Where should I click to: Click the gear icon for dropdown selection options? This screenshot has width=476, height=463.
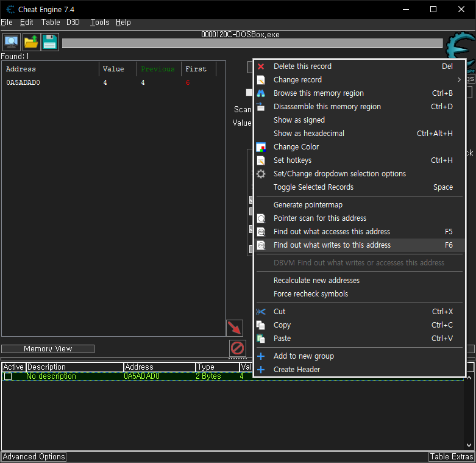tap(261, 174)
